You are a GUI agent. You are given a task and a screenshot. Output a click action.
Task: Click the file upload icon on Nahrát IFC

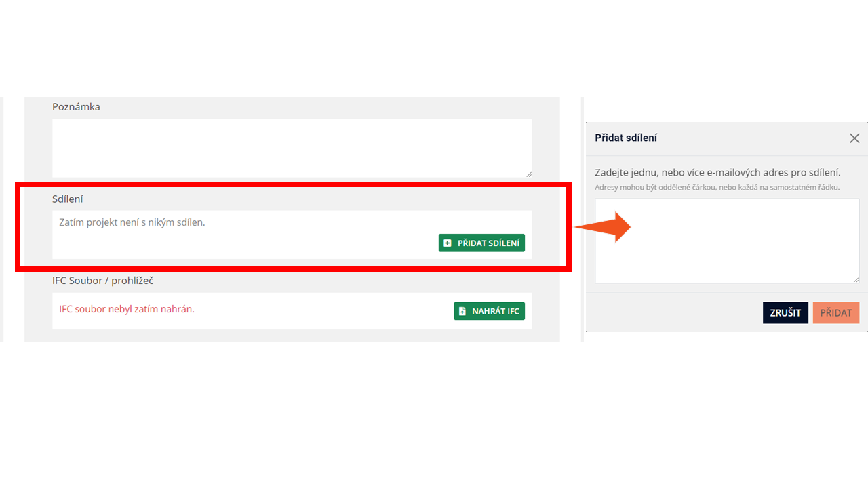pyautogui.click(x=462, y=311)
